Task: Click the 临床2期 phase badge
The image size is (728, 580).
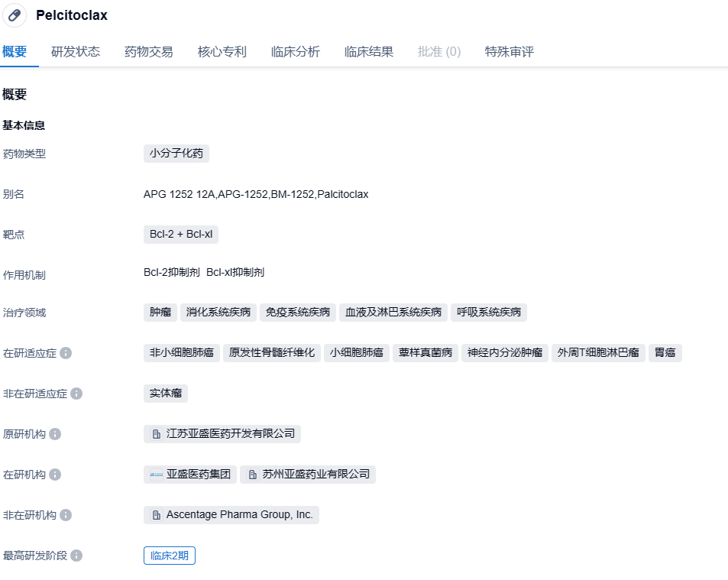Action: [170, 556]
